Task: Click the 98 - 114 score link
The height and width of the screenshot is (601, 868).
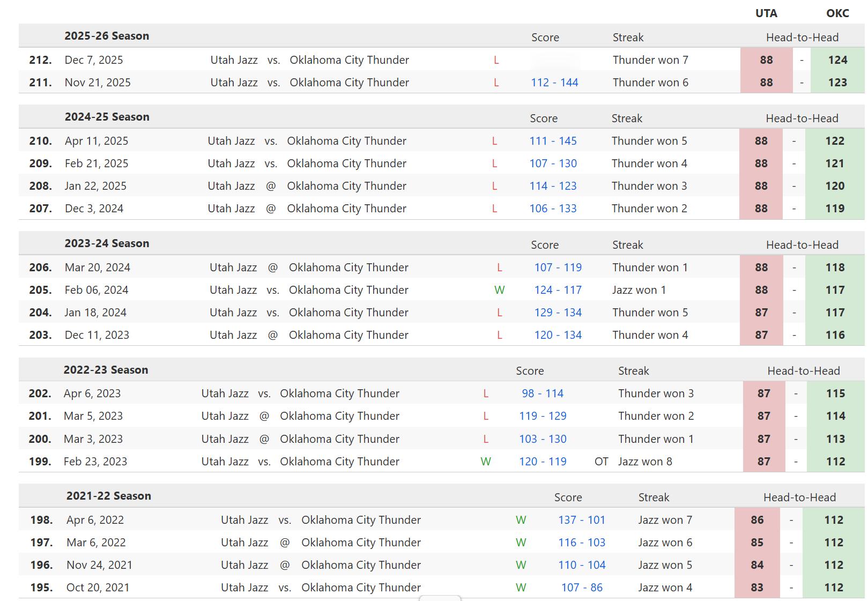Action: tap(543, 394)
